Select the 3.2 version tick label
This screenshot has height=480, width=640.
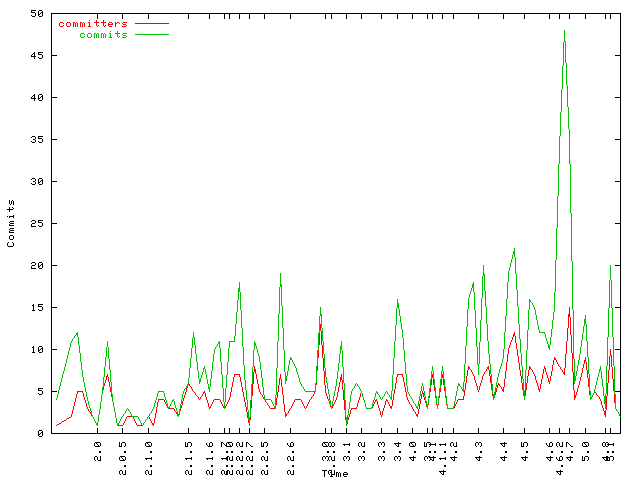362,452
